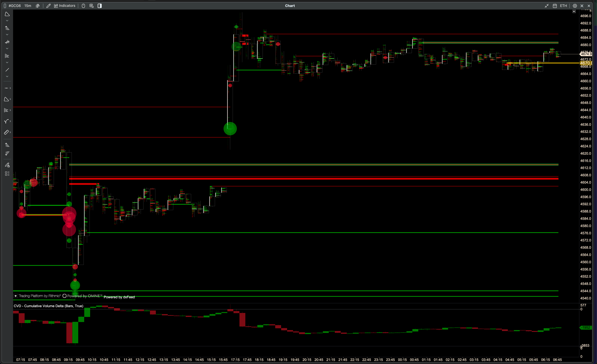Open the calendar date picker icon
The height and width of the screenshot is (364, 597).
tap(555, 6)
